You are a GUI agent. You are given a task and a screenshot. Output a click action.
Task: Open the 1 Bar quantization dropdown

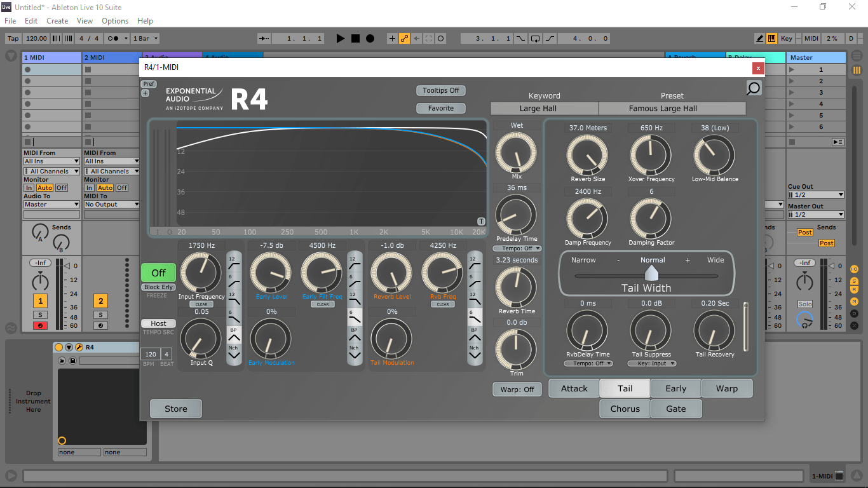point(146,39)
